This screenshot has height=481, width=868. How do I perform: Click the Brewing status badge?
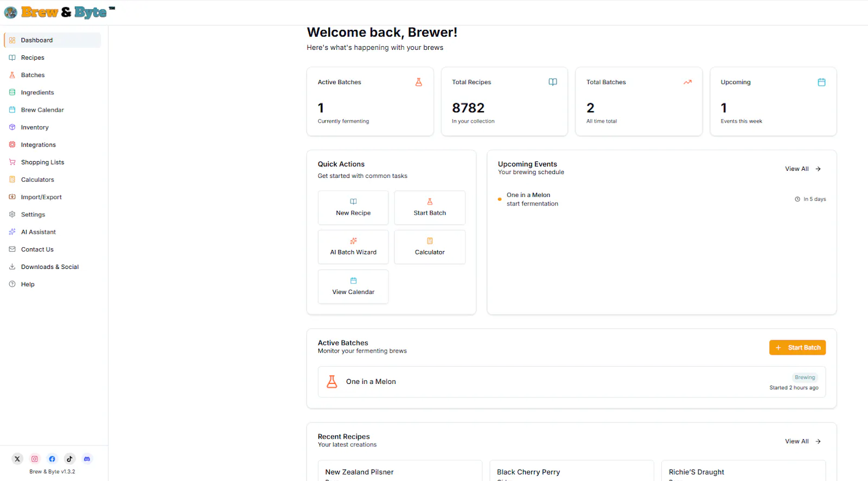805,377
